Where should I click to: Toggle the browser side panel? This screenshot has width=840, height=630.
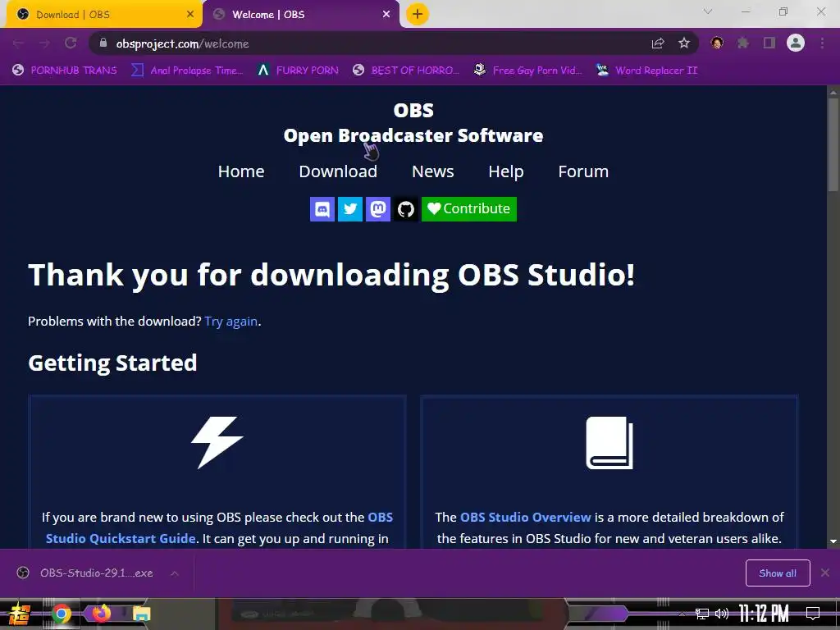769,43
